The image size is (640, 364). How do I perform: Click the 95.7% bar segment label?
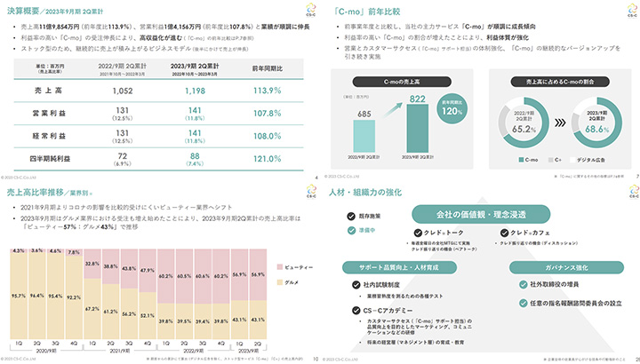pos(19,296)
